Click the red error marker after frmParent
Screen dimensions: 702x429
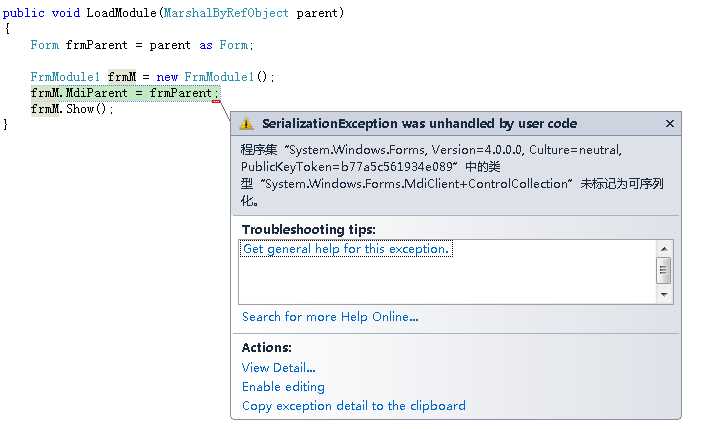point(216,100)
